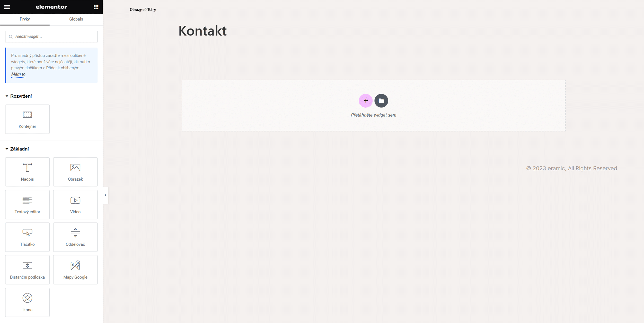The width and height of the screenshot is (644, 323).
Task: Select the Tlačítko button widget
Action: click(27, 237)
